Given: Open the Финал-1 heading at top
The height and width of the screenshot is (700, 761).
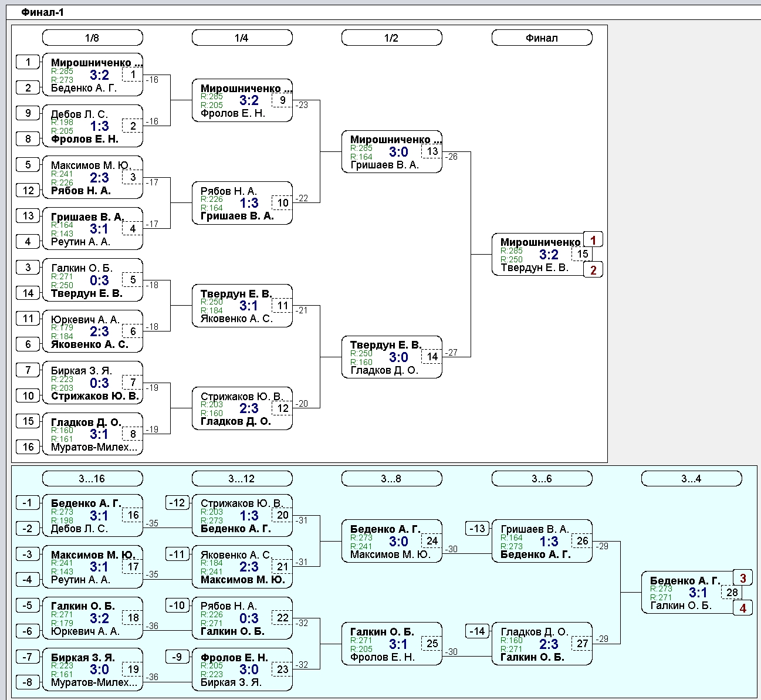Looking at the screenshot, I should [x=42, y=12].
